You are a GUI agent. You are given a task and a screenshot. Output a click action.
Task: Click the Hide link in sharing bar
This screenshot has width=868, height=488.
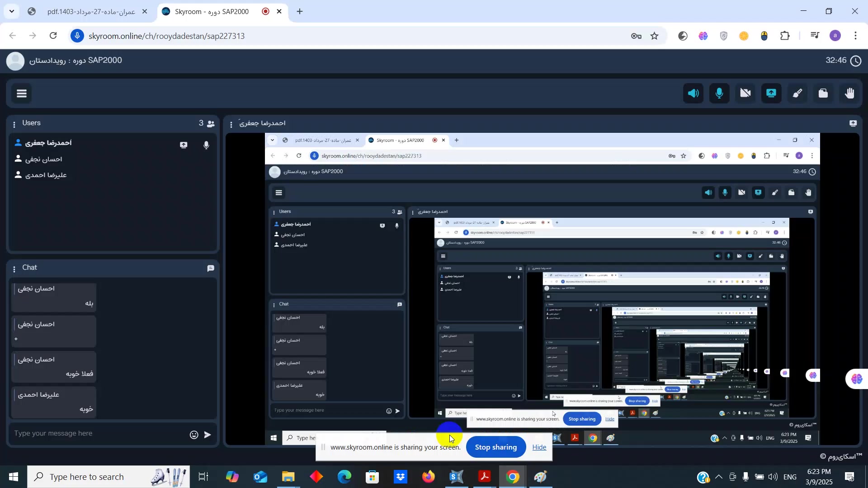pos(539,447)
